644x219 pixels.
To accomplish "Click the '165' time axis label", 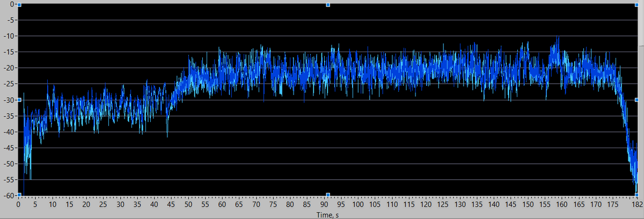I will click(x=579, y=205).
